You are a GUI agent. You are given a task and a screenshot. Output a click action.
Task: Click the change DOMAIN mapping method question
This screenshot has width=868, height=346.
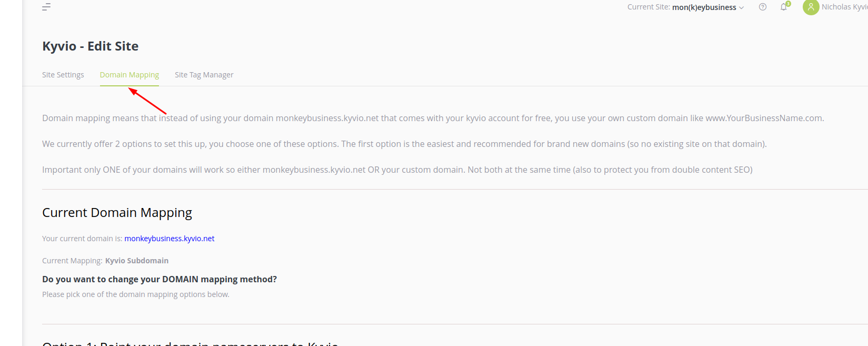[159, 279]
